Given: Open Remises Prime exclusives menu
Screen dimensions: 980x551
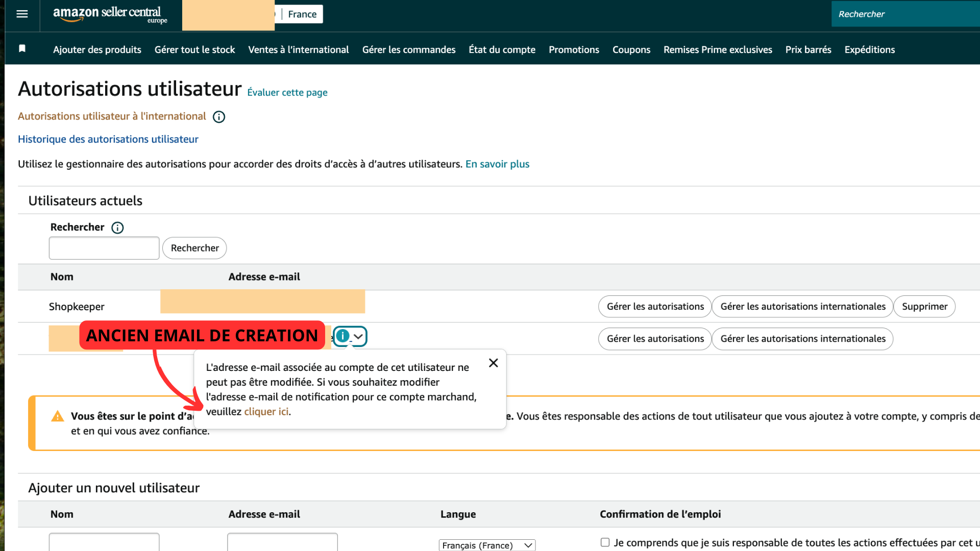Looking at the screenshot, I should [718, 49].
